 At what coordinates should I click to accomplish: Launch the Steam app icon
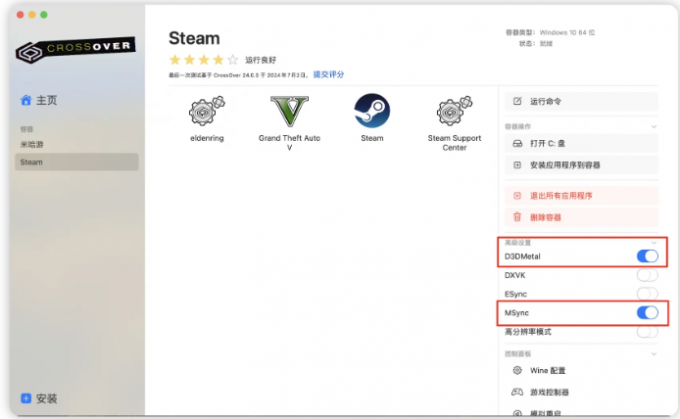pyautogui.click(x=372, y=111)
